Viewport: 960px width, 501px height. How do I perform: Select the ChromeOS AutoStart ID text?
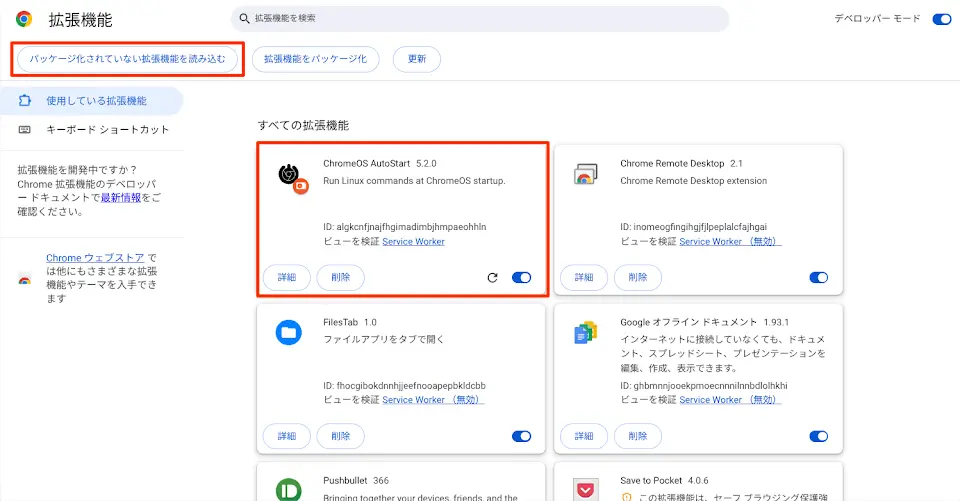click(x=405, y=227)
